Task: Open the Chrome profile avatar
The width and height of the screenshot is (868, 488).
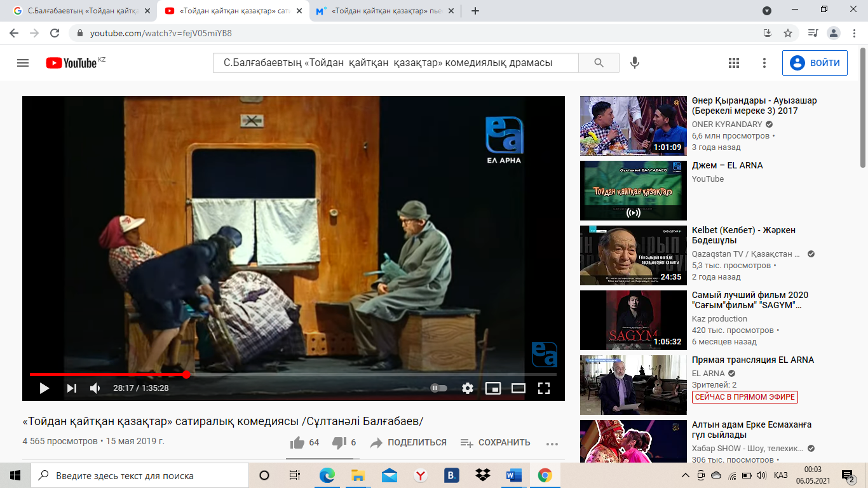Action: tap(833, 33)
